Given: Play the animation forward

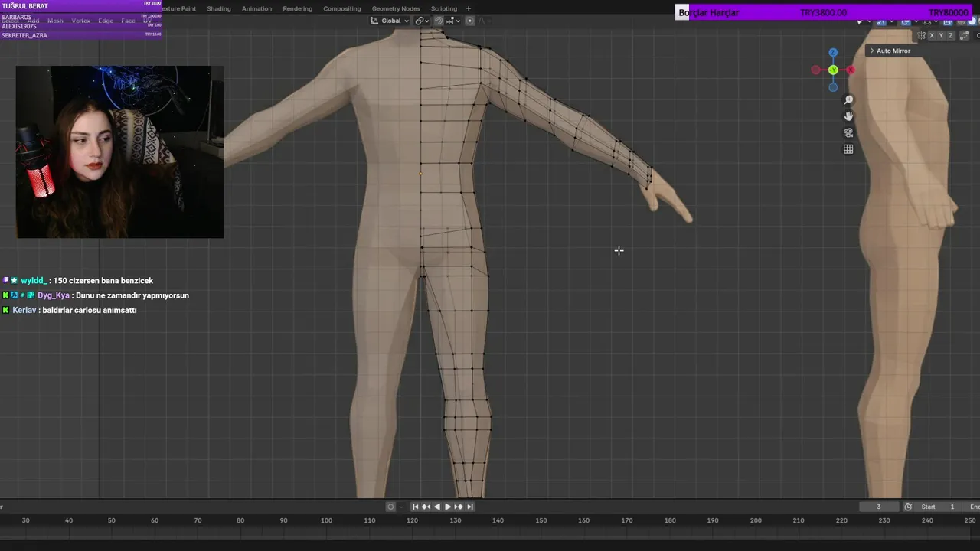Looking at the screenshot, I should [448, 507].
